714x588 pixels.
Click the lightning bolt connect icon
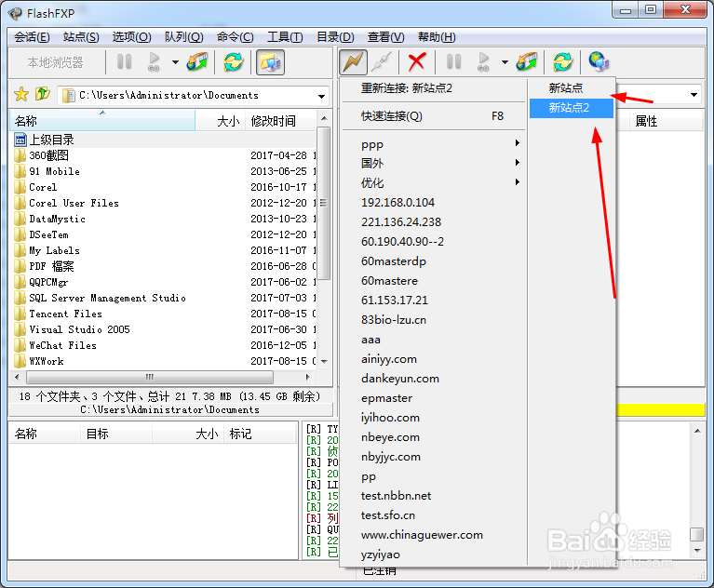(353, 62)
